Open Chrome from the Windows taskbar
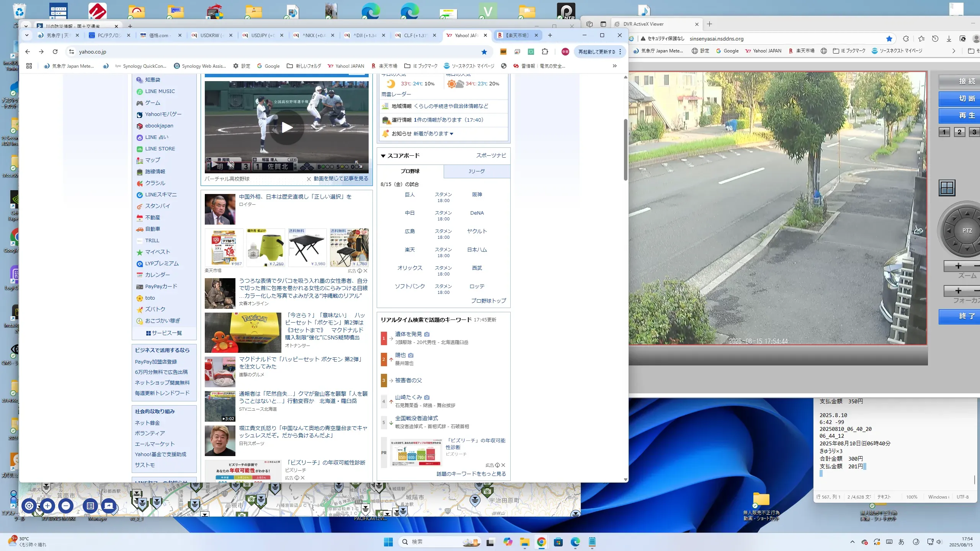Image resolution: width=980 pixels, height=551 pixels. (x=541, y=542)
